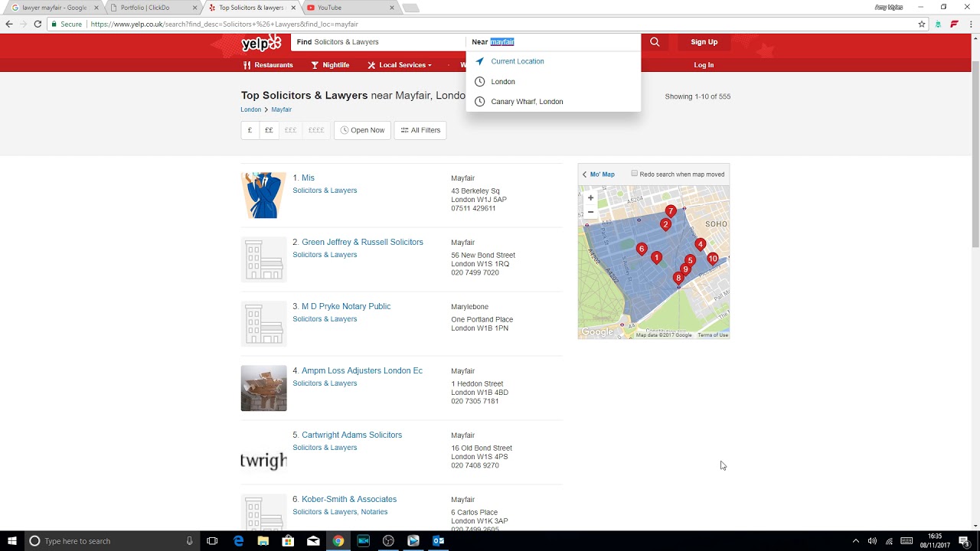Open the Mis business listing
The width and height of the screenshot is (980, 551).
coord(308,178)
